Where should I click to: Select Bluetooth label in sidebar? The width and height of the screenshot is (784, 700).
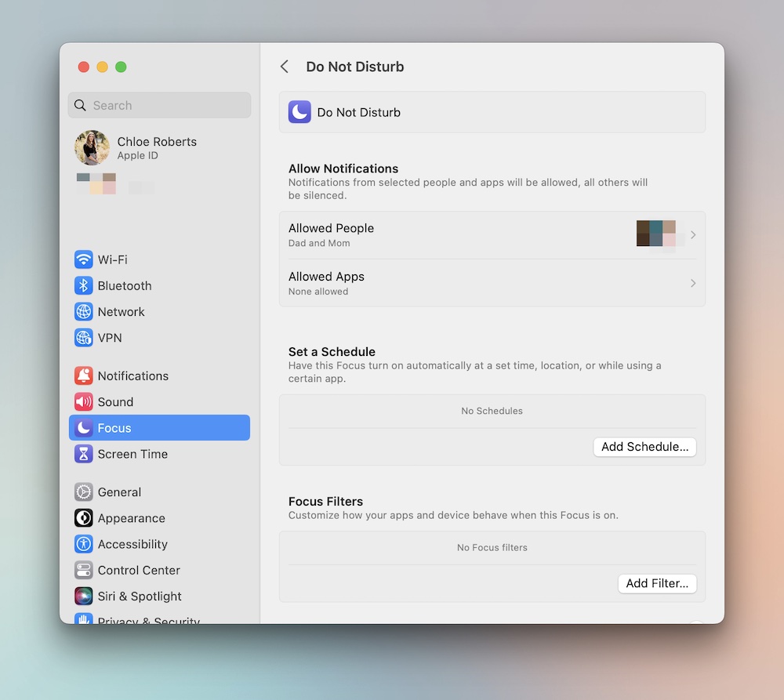pyautogui.click(x=125, y=285)
